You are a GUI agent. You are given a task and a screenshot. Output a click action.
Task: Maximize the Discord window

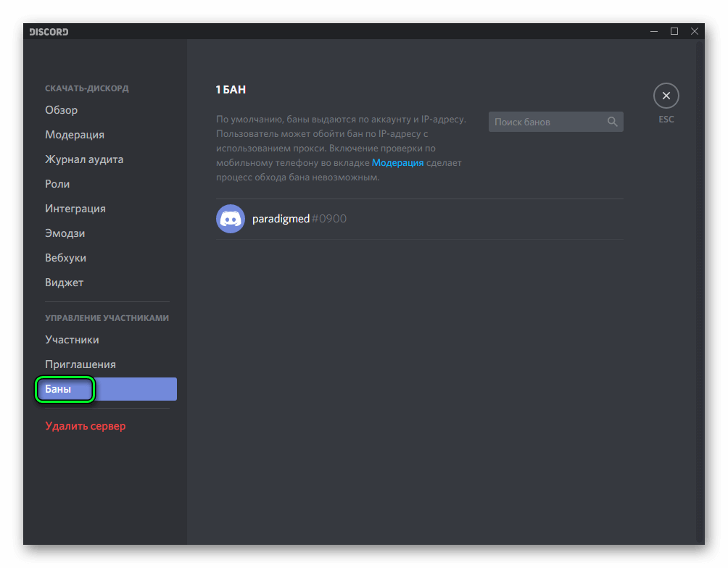[x=674, y=31]
